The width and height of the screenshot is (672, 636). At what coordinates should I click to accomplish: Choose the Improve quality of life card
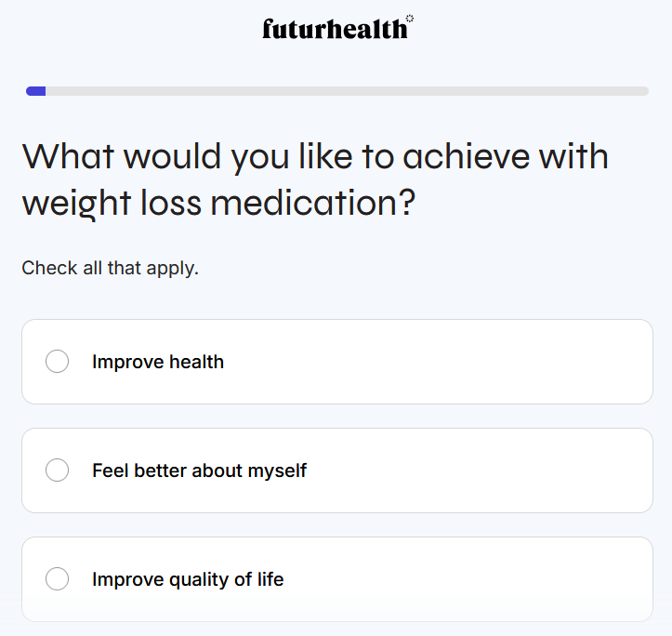point(465,579)
